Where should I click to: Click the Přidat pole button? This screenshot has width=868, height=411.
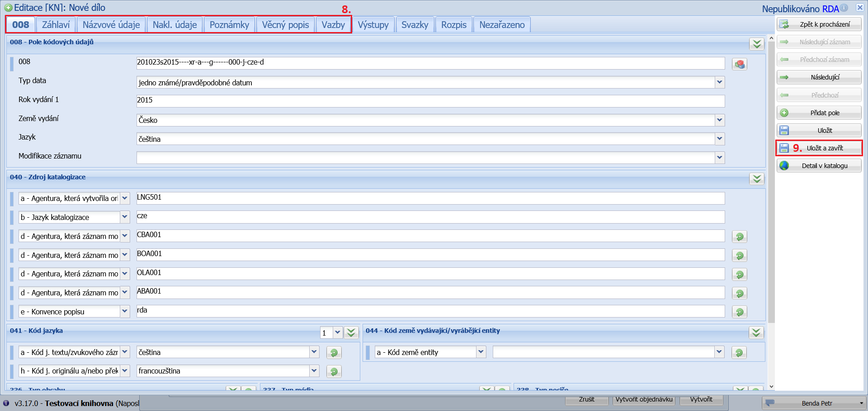[x=819, y=113]
